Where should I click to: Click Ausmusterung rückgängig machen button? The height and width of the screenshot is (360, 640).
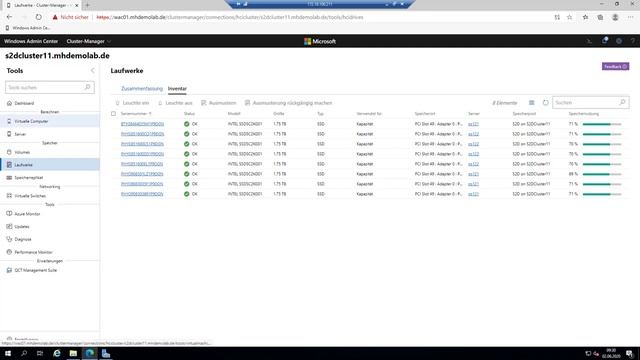(x=288, y=103)
